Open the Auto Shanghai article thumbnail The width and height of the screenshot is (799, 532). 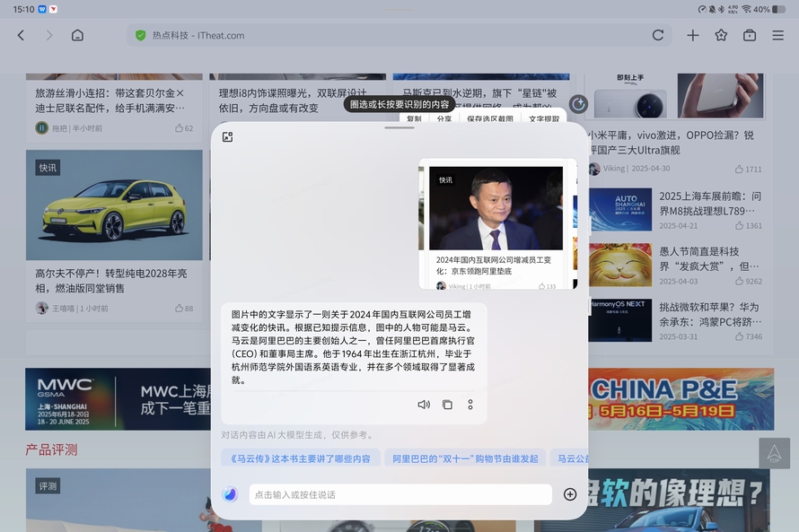click(620, 210)
